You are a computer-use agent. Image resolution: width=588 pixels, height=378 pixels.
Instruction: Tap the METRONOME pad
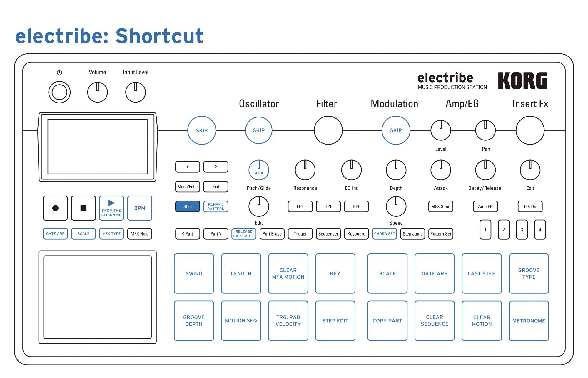(529, 320)
